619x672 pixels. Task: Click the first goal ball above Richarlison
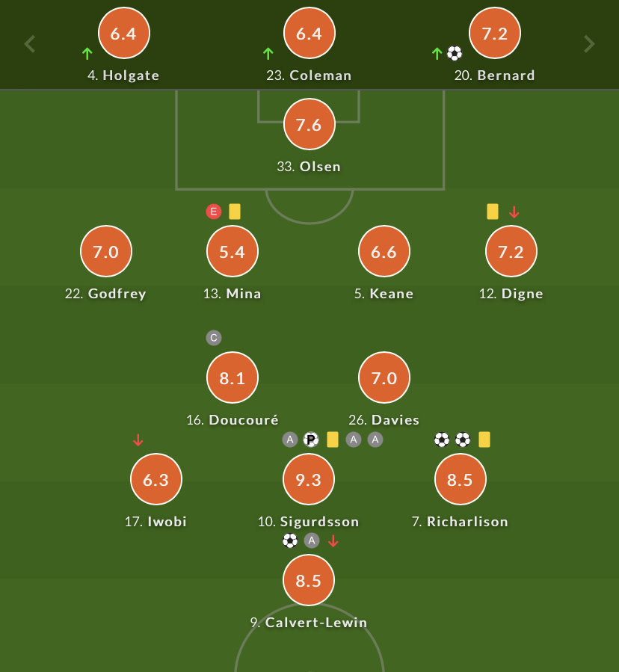pos(442,440)
